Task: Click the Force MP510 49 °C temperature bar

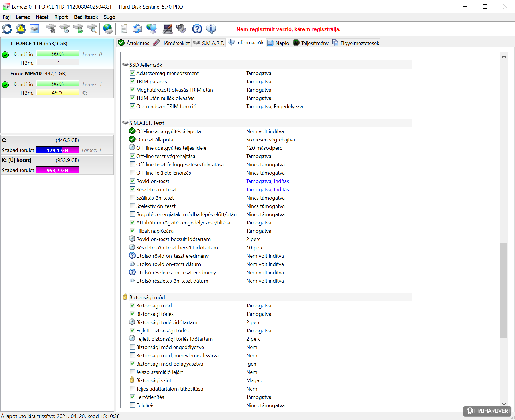Action: [x=58, y=92]
